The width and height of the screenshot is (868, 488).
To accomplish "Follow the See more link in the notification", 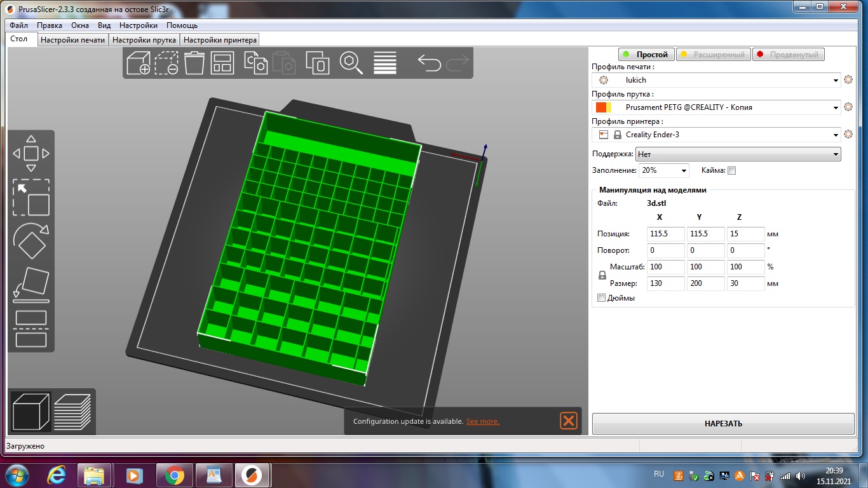I will (x=483, y=421).
